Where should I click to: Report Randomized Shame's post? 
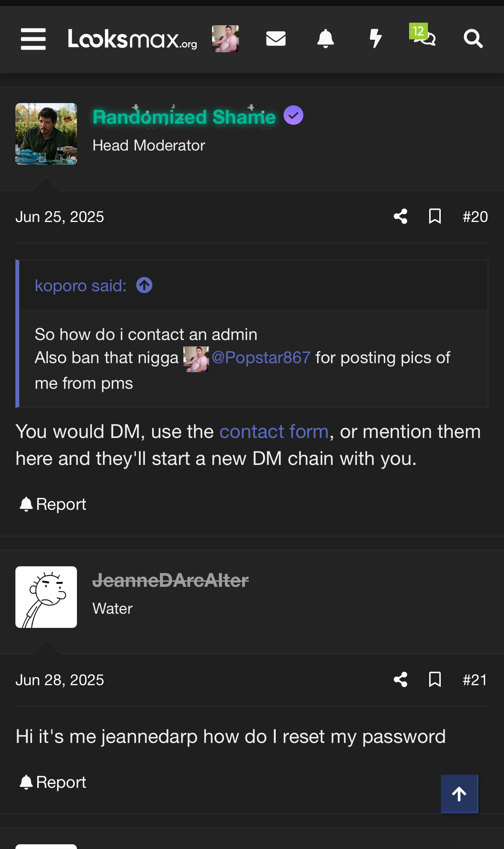point(53,504)
